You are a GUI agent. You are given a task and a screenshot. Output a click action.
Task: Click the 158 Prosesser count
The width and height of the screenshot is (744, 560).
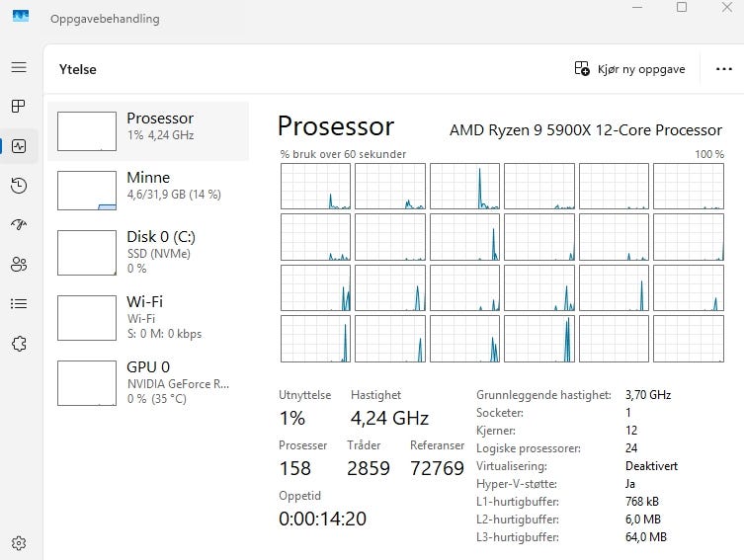[295, 468]
